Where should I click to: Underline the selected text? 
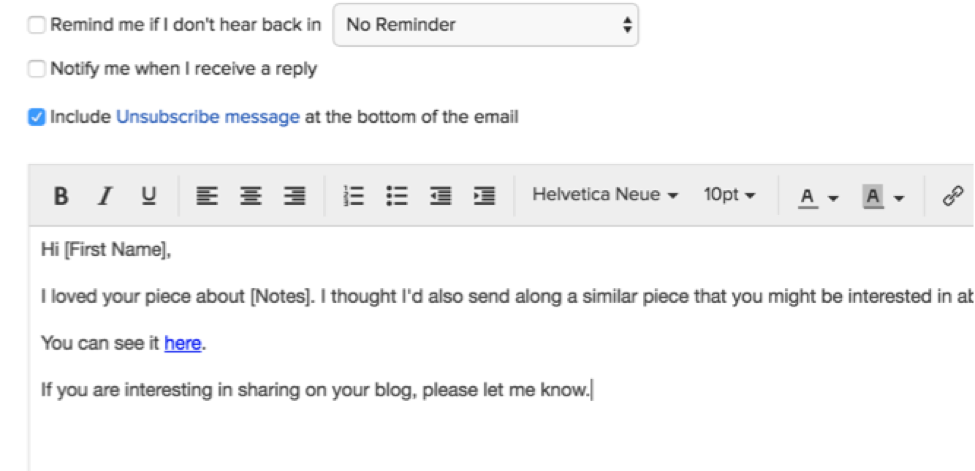148,196
